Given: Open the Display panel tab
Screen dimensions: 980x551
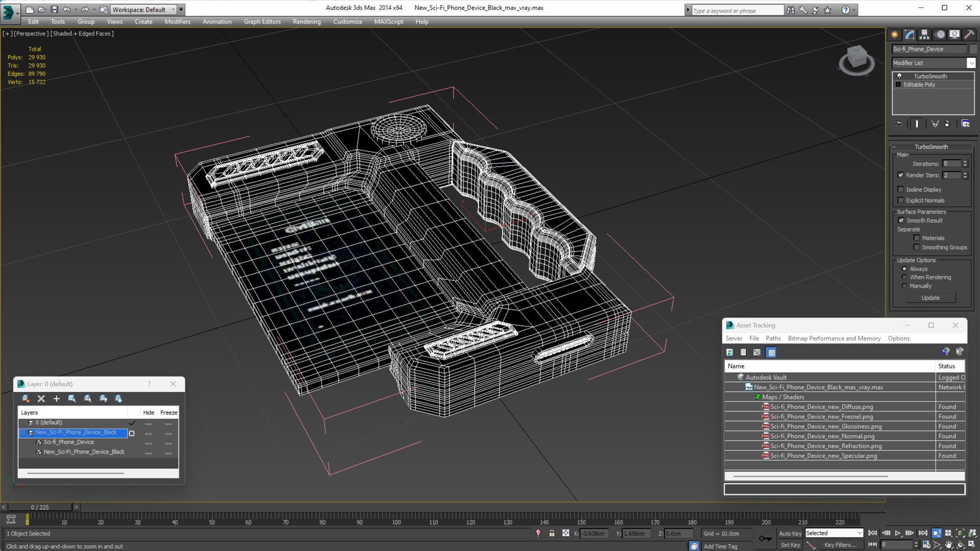Looking at the screenshot, I should pos(954,35).
